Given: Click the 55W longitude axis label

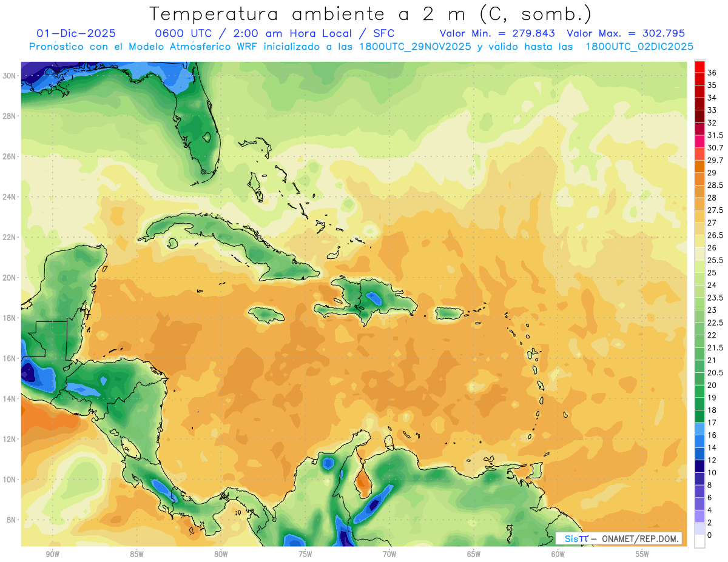Looking at the screenshot, I should tap(642, 554).
